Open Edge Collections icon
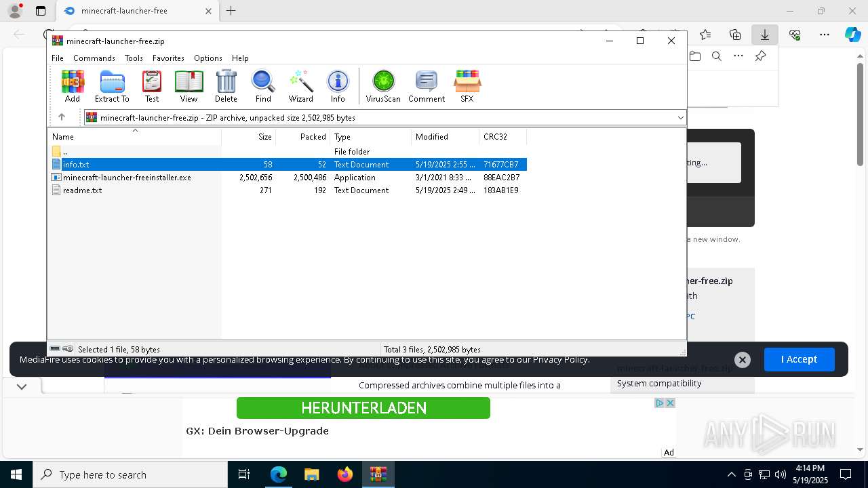 click(x=735, y=35)
